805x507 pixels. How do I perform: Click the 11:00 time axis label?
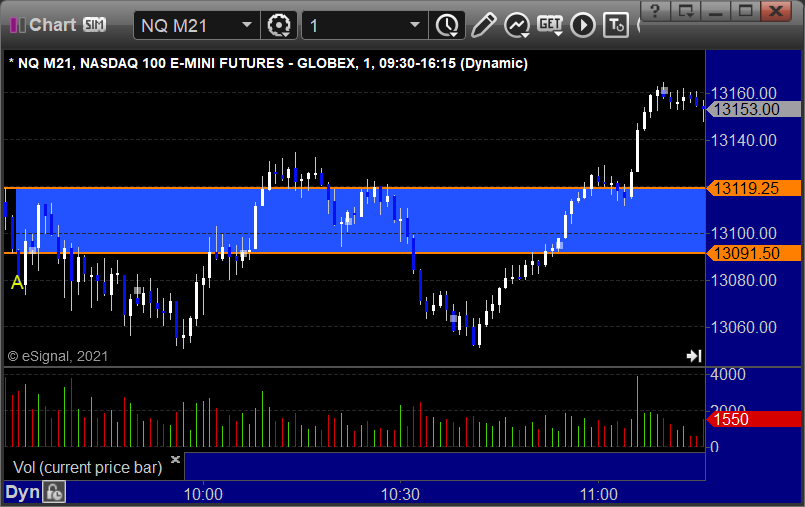[599, 494]
